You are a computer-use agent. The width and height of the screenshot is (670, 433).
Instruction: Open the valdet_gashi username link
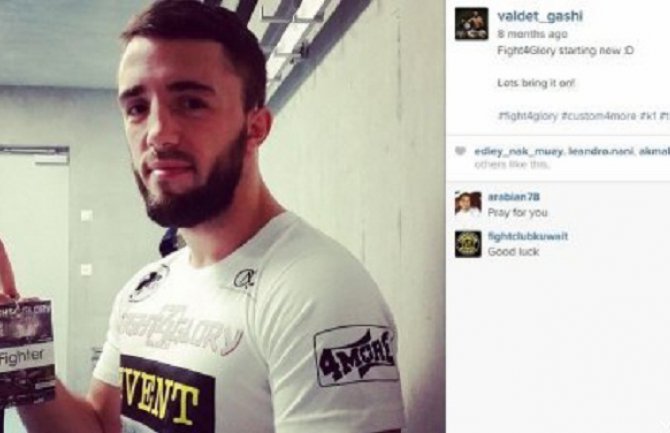coord(540,16)
